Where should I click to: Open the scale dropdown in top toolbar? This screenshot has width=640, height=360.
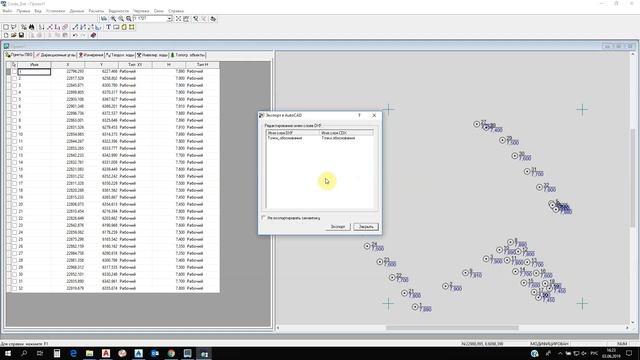169,19
